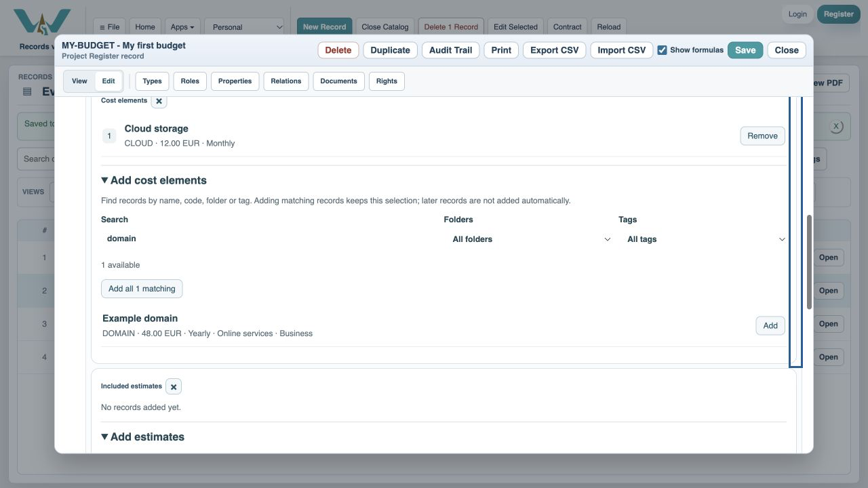The width and height of the screenshot is (868, 488).
Task: Open the All folders dropdown
Action: click(530, 239)
